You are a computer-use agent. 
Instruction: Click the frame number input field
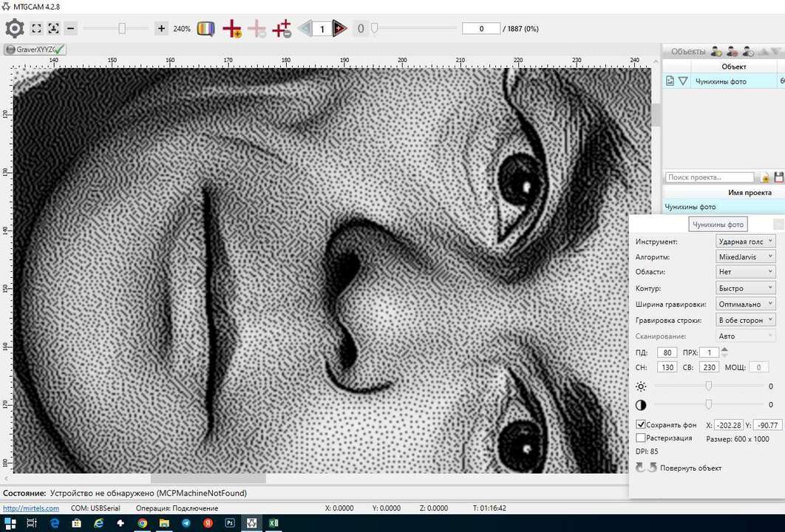point(322,28)
